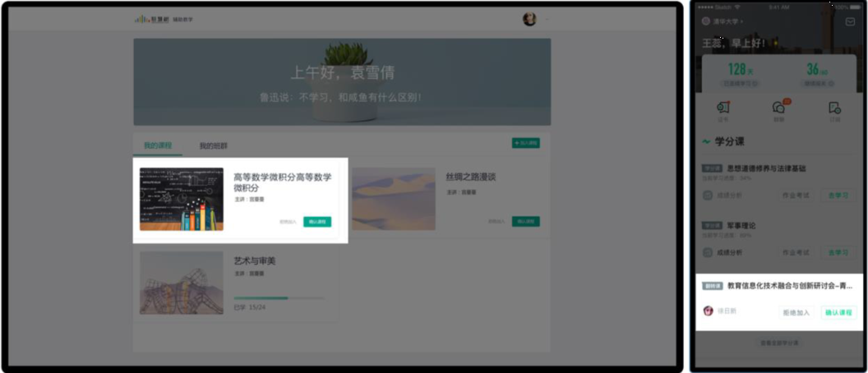Open the mail envelope icon on phone

tap(850, 22)
